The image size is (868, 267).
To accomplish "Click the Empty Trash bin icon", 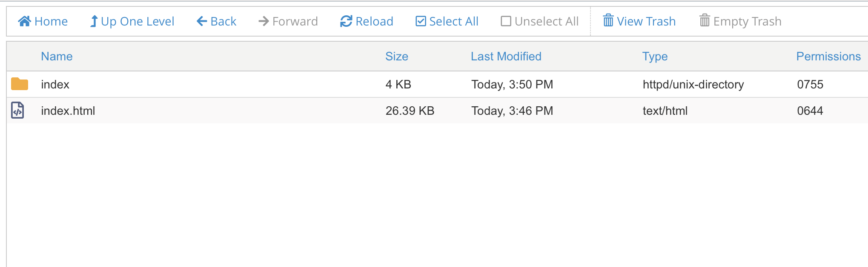I will click(x=705, y=20).
